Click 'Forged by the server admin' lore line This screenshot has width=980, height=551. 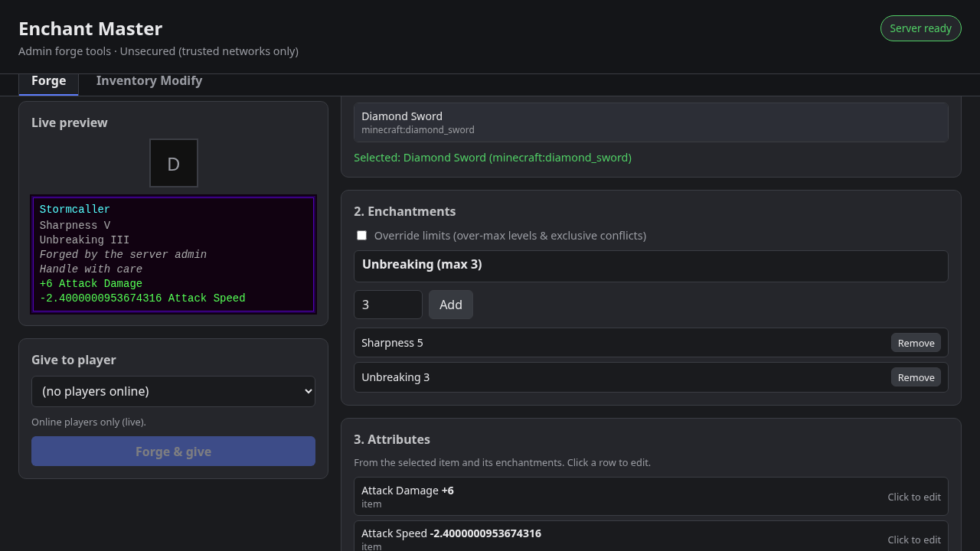[x=123, y=255]
